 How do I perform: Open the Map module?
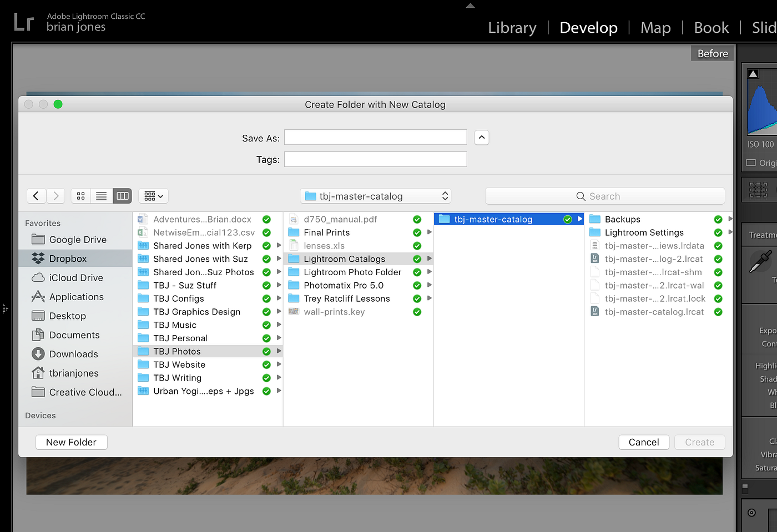pyautogui.click(x=655, y=27)
